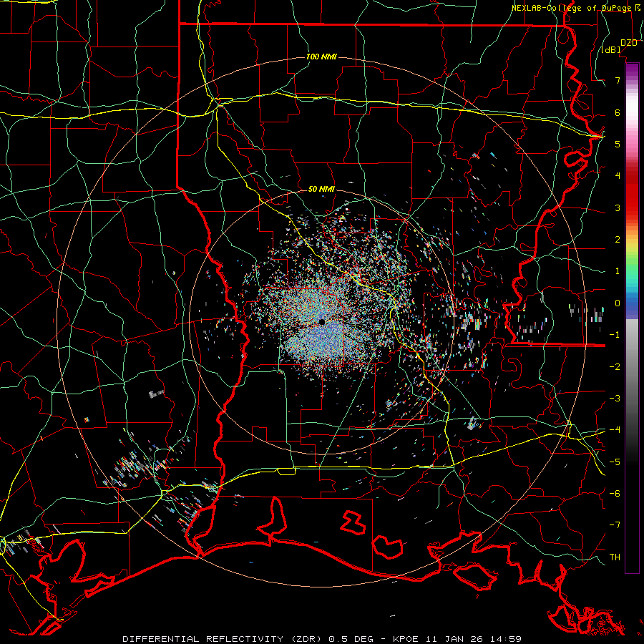Click the -1 dB value on color scale

(615, 335)
